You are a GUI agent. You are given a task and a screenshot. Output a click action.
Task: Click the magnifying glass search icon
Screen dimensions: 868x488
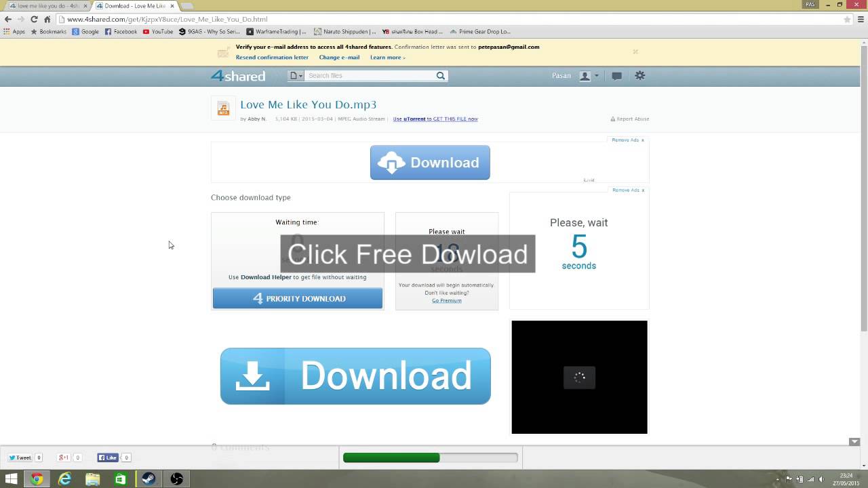point(441,76)
